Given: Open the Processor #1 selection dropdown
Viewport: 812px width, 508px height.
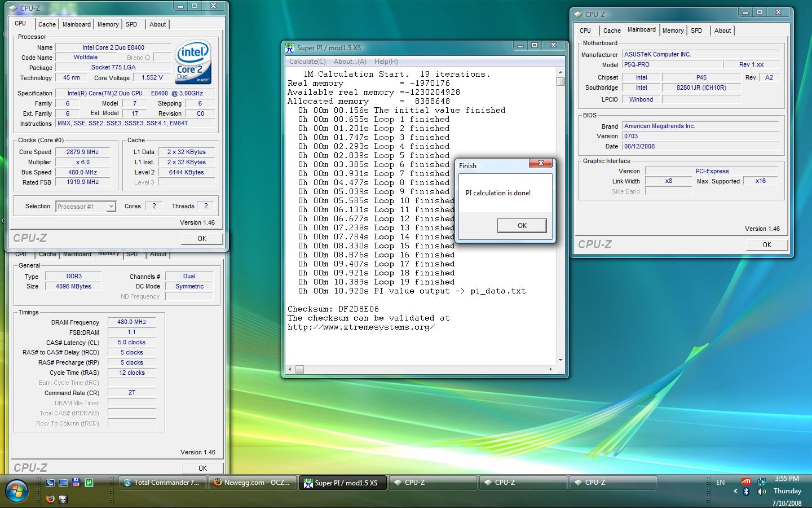Looking at the screenshot, I should coord(86,207).
